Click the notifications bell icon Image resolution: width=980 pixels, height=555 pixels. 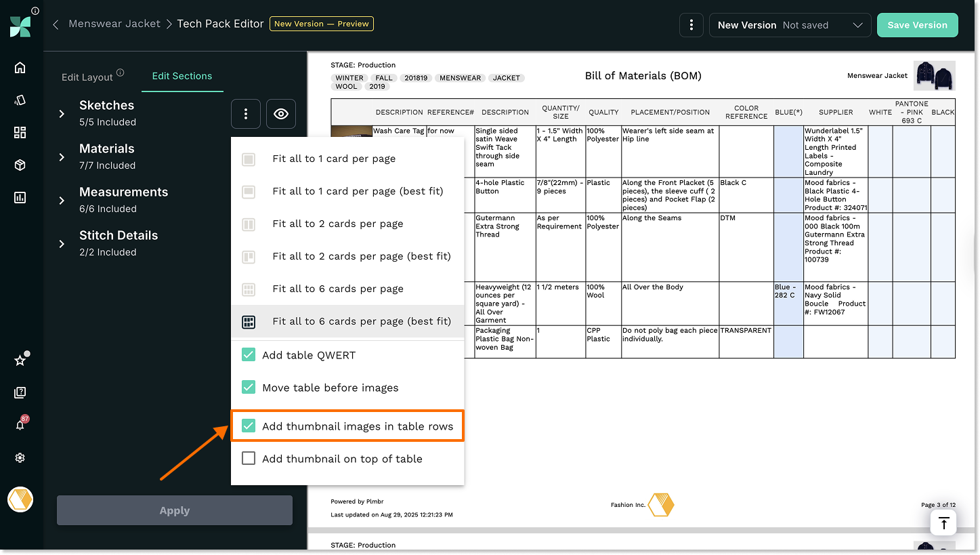coord(20,425)
